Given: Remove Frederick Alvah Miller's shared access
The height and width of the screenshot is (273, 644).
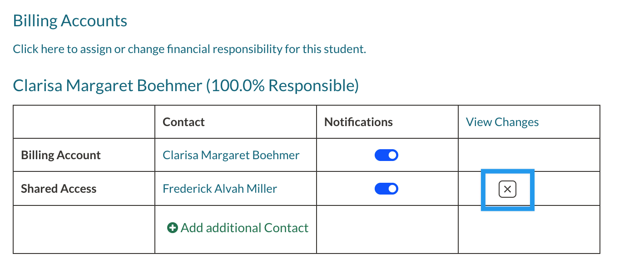Looking at the screenshot, I should pyautogui.click(x=507, y=189).
